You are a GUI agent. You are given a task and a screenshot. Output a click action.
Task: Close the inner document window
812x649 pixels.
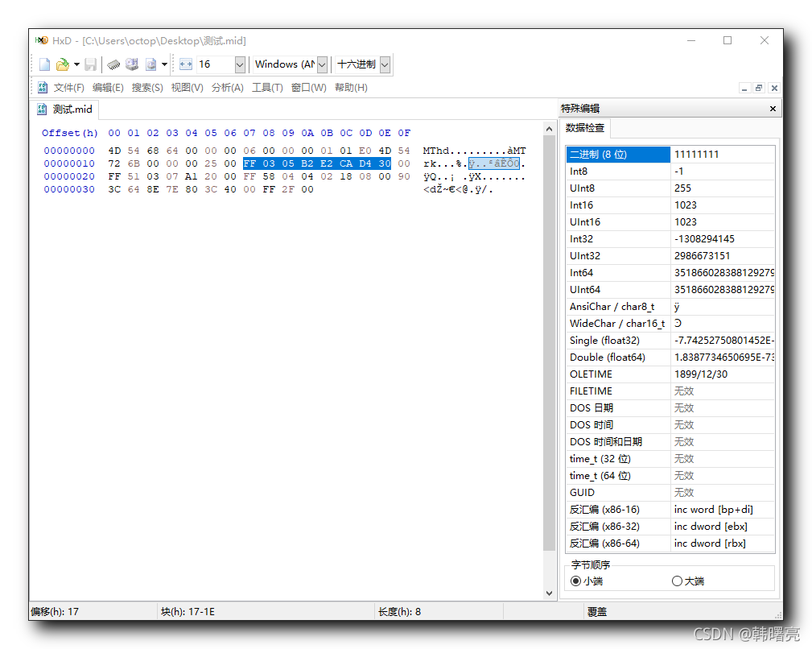774,88
